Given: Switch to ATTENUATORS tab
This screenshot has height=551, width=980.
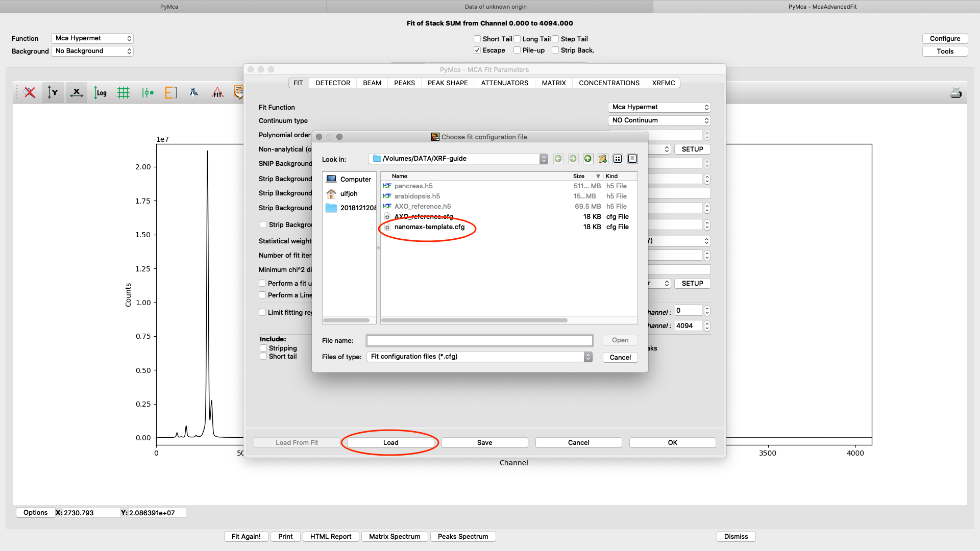Looking at the screenshot, I should pyautogui.click(x=504, y=83).
